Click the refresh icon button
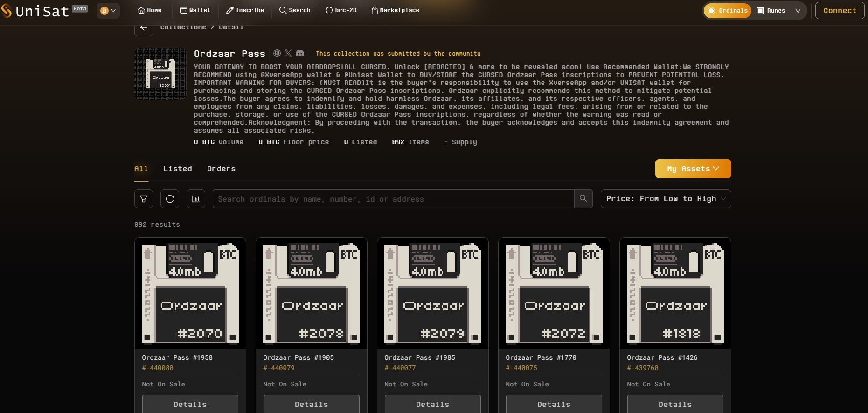 coord(170,199)
